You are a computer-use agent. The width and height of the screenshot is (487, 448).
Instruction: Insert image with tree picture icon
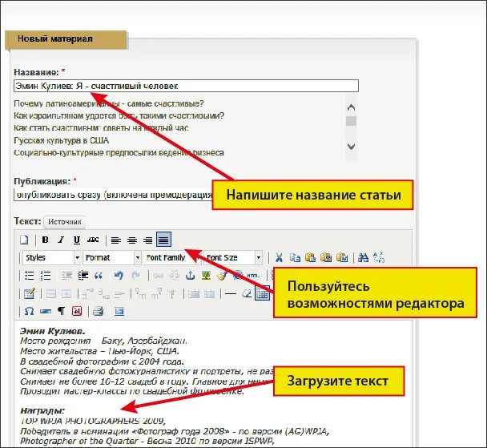[x=206, y=276]
